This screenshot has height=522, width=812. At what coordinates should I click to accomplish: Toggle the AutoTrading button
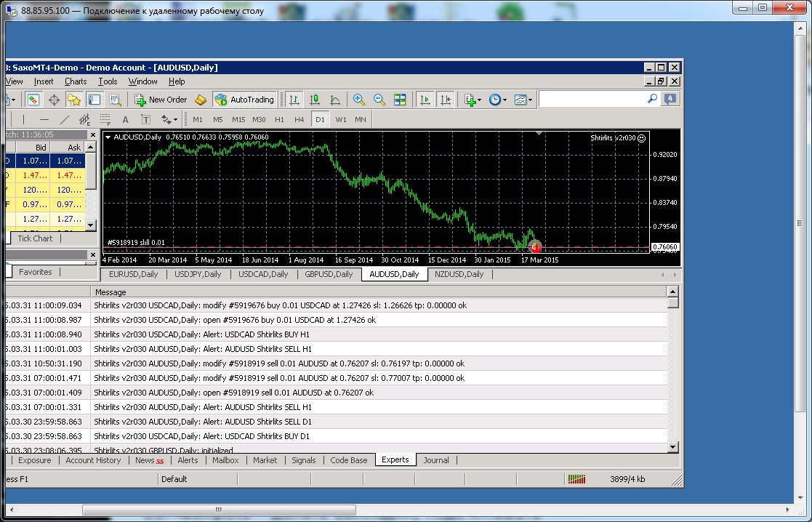point(244,100)
